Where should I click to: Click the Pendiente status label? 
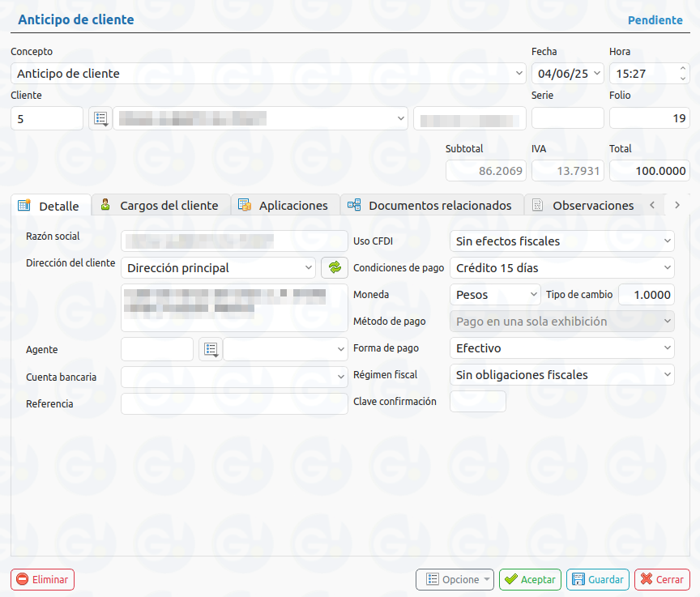coord(655,20)
